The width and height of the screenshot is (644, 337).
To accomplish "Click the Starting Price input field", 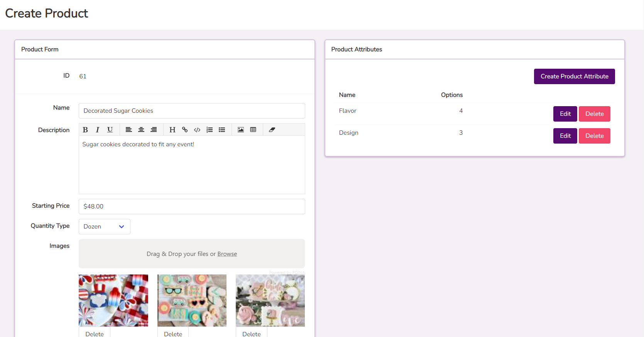I will coord(192,207).
